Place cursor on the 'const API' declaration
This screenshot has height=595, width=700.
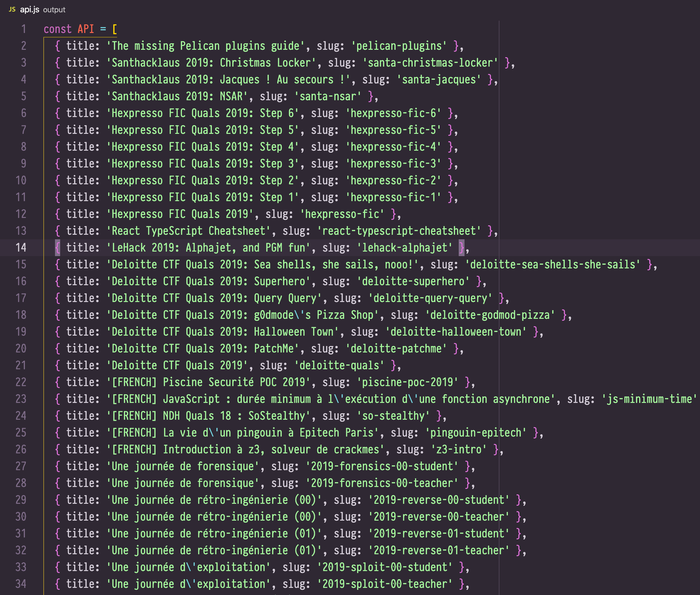(x=68, y=29)
